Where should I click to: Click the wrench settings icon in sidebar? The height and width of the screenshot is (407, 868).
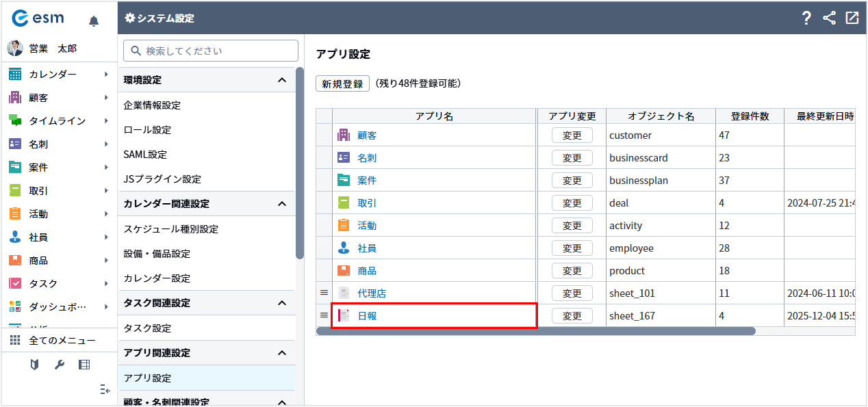[60, 365]
